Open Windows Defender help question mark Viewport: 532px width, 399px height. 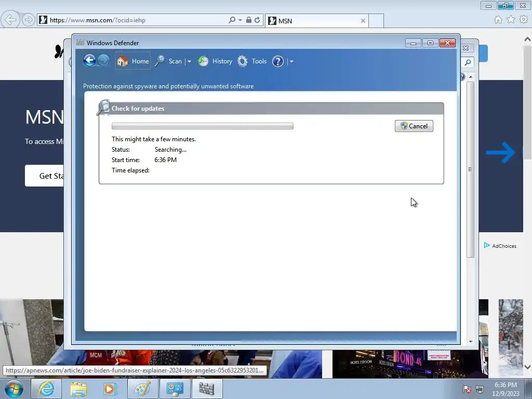pos(278,61)
